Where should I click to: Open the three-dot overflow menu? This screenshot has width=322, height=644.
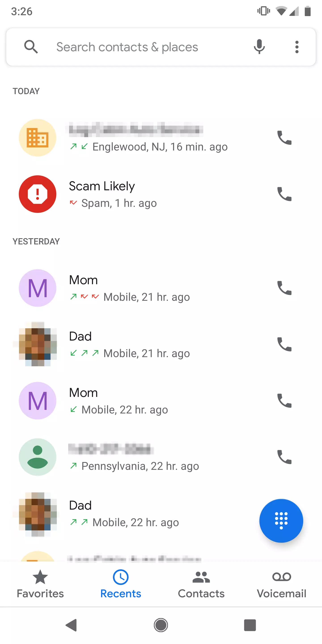click(297, 47)
